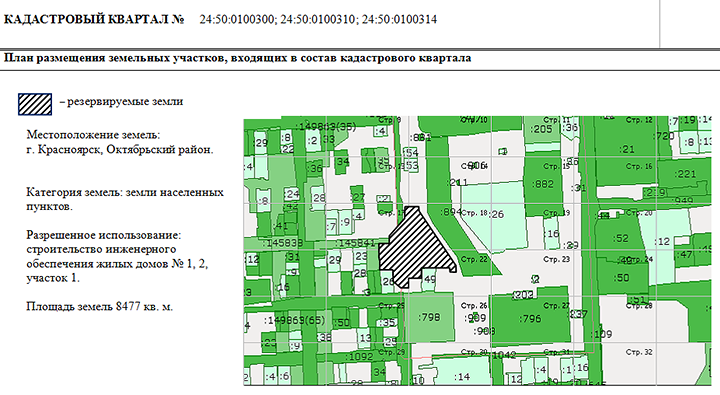The height and width of the screenshot is (395, 720).
Task: Click label :145841 on the map
Action: 356,243
